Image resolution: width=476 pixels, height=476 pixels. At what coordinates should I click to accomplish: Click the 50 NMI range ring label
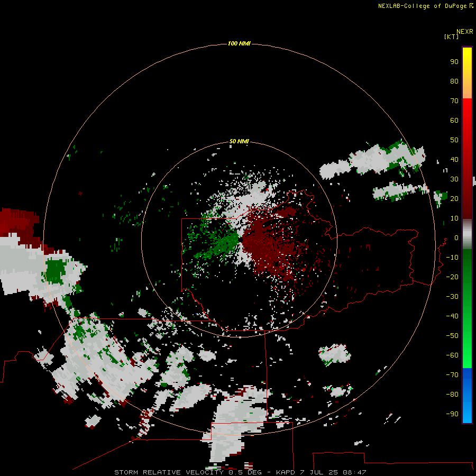tap(239, 141)
